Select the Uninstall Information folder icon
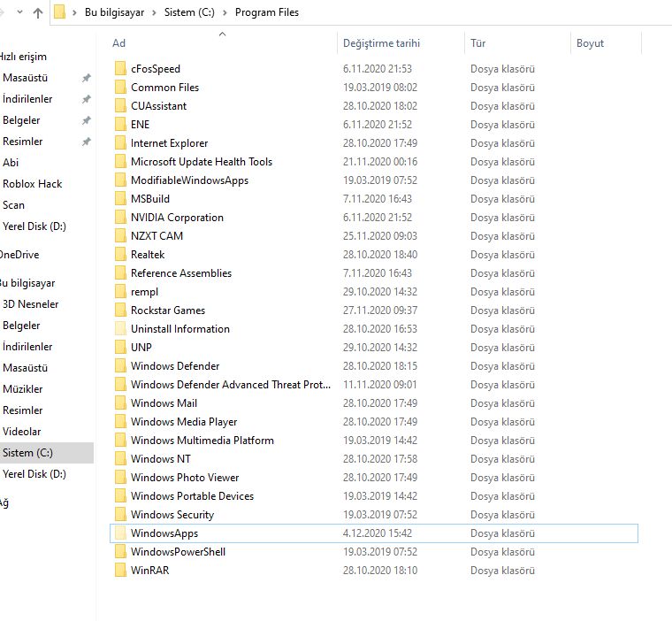This screenshot has height=621, width=672. (x=120, y=329)
